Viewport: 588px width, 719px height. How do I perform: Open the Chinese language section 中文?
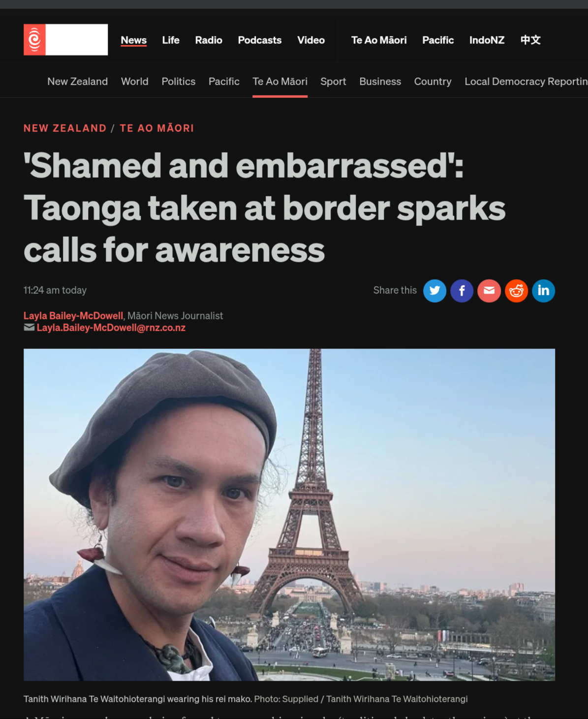pyautogui.click(x=530, y=40)
